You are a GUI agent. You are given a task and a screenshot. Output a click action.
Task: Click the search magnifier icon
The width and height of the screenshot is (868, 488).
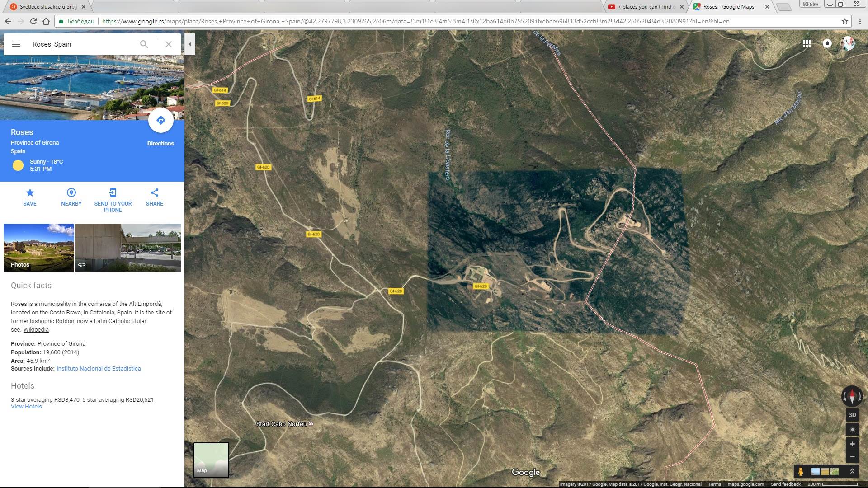(x=144, y=44)
